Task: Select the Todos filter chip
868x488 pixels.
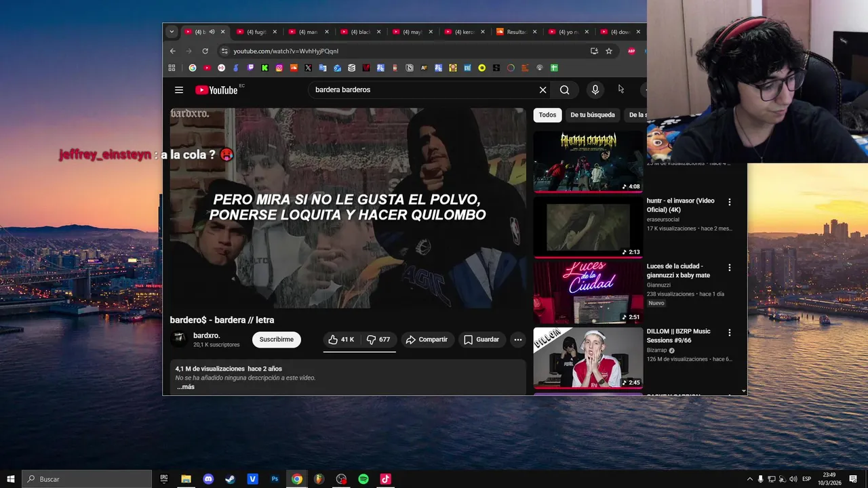Action: coord(547,115)
